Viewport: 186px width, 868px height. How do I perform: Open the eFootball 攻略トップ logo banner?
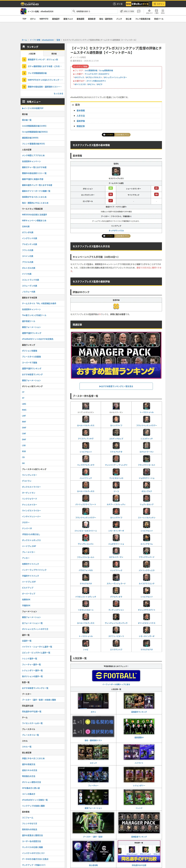tap(116, 675)
